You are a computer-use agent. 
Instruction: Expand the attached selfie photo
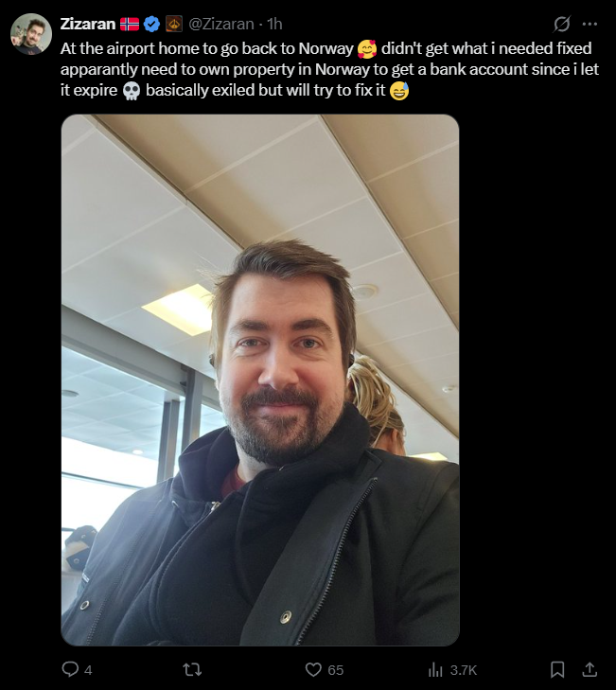(x=260, y=380)
